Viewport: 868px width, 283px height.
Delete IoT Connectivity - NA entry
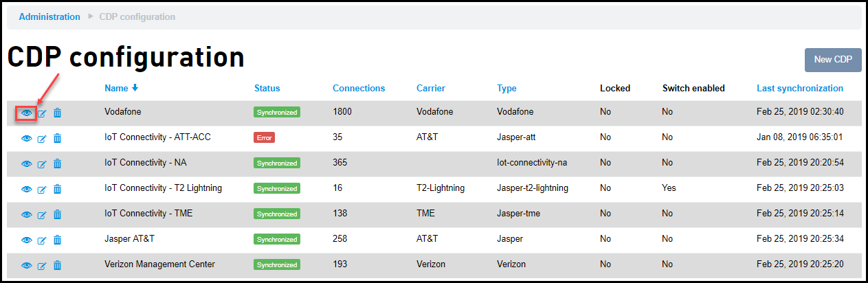58,163
